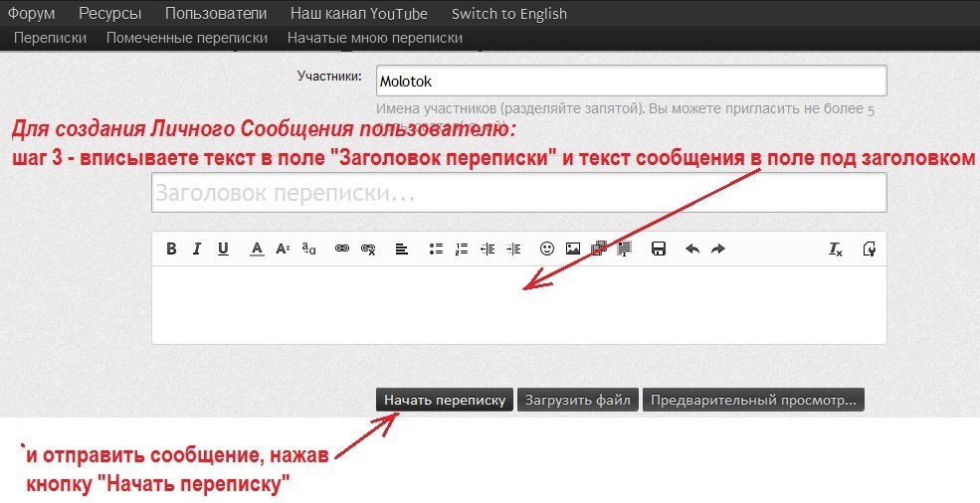Insert a bulleted list
This screenshot has height=503, width=980.
point(435,250)
